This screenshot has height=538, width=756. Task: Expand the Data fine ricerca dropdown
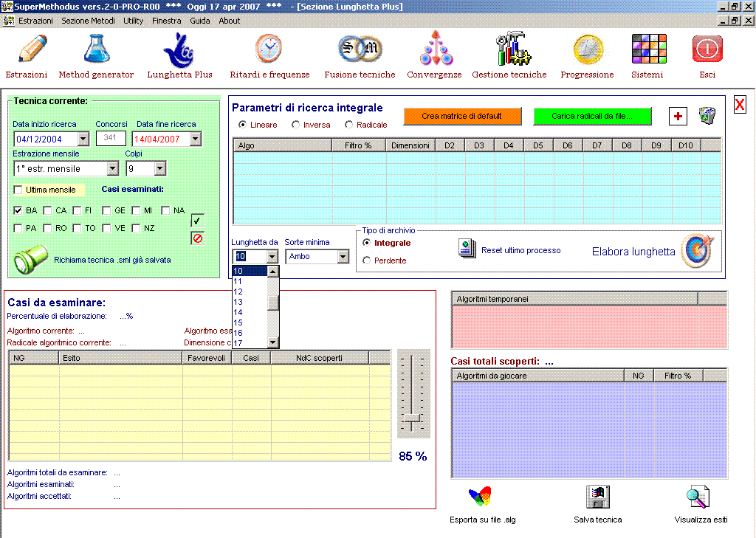point(195,139)
